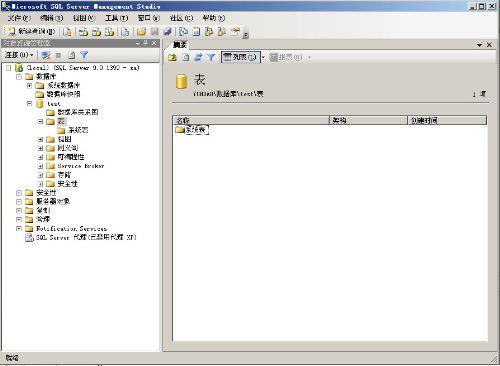Viewport: 500px width, 366px height.
Task: Open the Tools (工具) menu
Action: (116, 18)
